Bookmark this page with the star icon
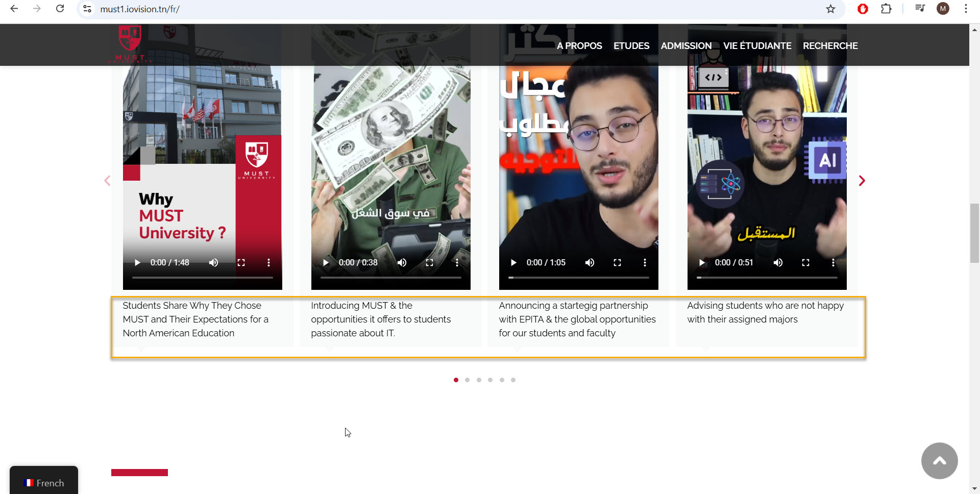Screen dimensions: 980x494 click(830, 9)
